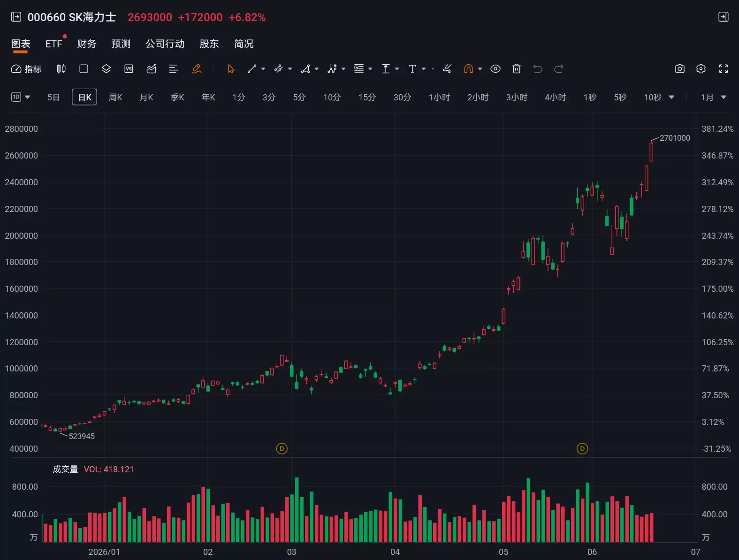Open the 指标 indicators panel

click(26, 69)
